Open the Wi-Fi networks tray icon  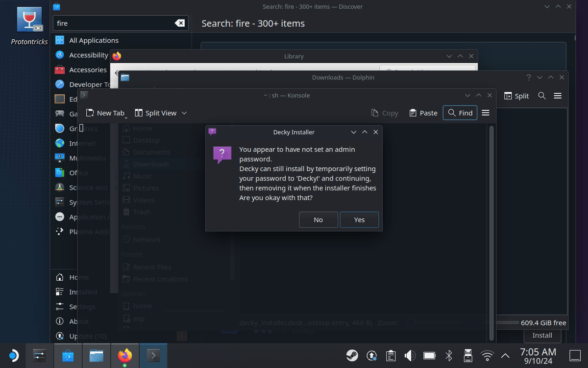click(487, 356)
